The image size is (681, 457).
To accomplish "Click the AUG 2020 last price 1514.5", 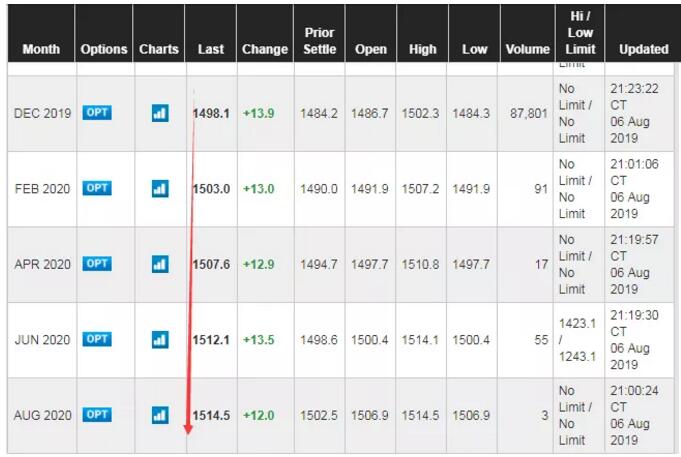I will coord(211,415).
